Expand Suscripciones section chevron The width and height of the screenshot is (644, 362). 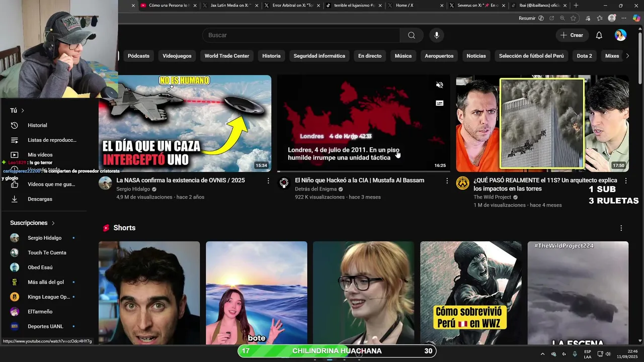53,223
